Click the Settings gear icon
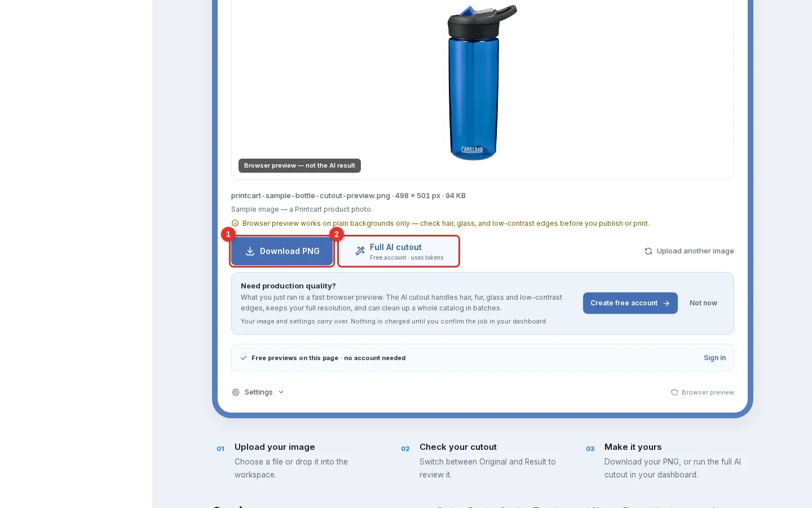The height and width of the screenshot is (508, 812). [x=236, y=392]
